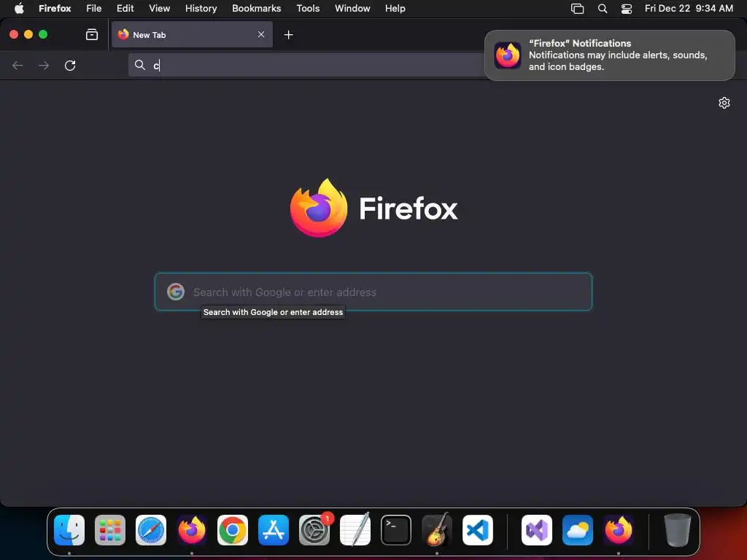747x560 pixels.
Task: Open TextEdit from the dock
Action: [x=355, y=529]
